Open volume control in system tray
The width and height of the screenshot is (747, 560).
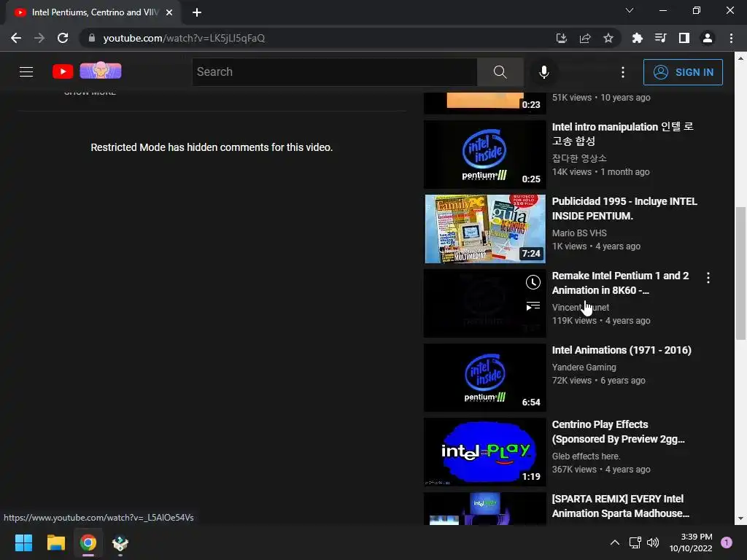tap(653, 542)
